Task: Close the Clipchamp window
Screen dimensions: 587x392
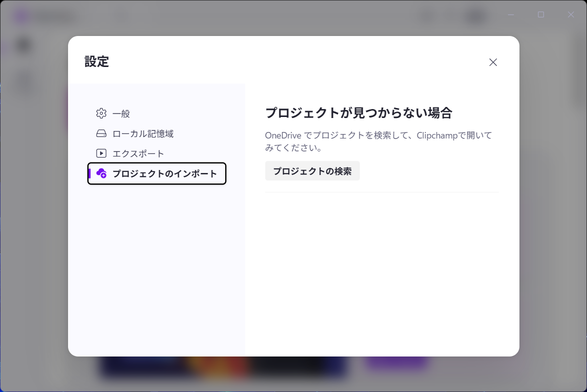Action: (x=571, y=14)
